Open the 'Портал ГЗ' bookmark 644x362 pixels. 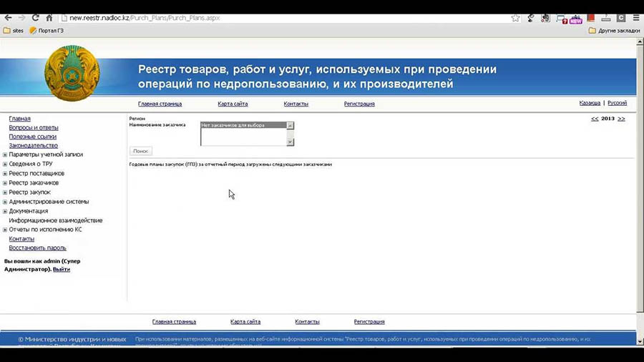point(47,31)
